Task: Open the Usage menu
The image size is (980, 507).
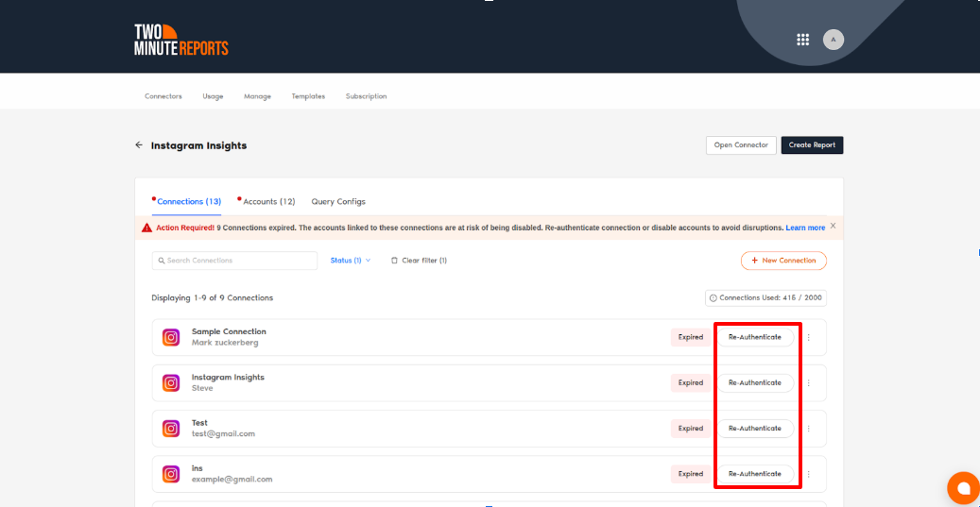Action: coord(213,96)
